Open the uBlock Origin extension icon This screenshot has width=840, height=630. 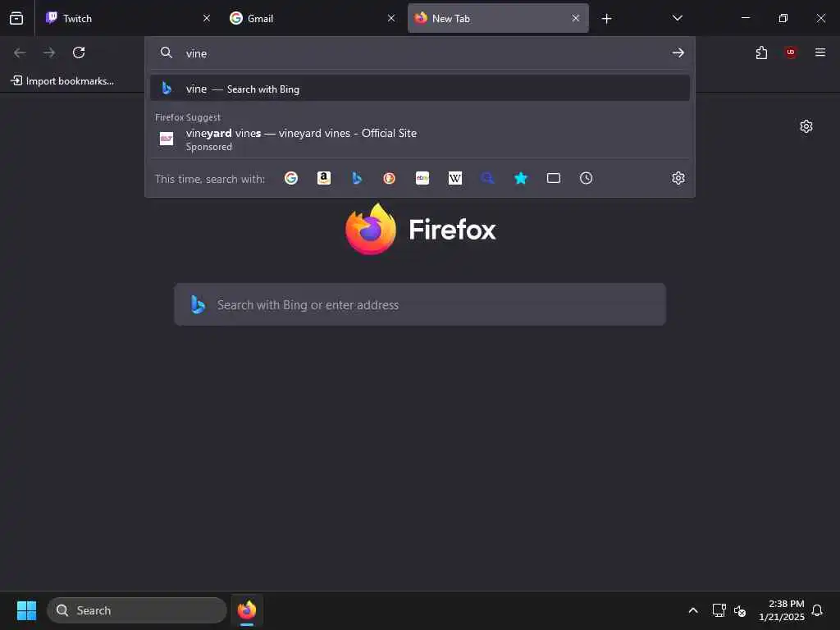point(791,52)
